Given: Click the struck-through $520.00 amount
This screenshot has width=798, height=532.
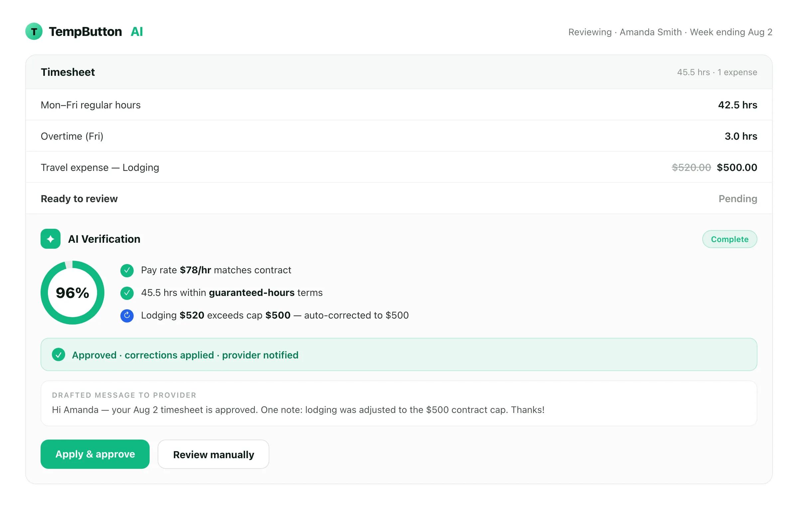Looking at the screenshot, I should coord(692,168).
